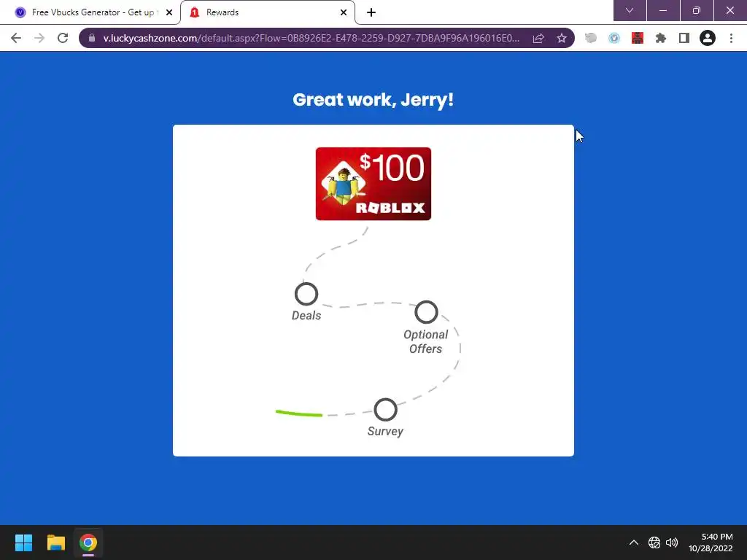Open File Explorer from taskbar
The width and height of the screenshot is (747, 560).
(x=56, y=542)
